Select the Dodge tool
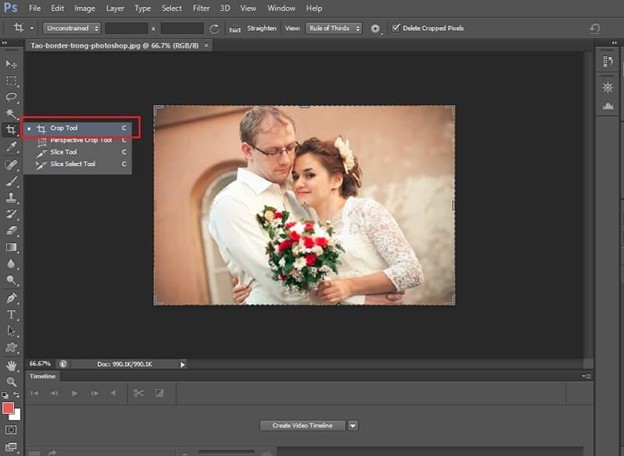This screenshot has height=456, width=624. pyautogui.click(x=11, y=280)
